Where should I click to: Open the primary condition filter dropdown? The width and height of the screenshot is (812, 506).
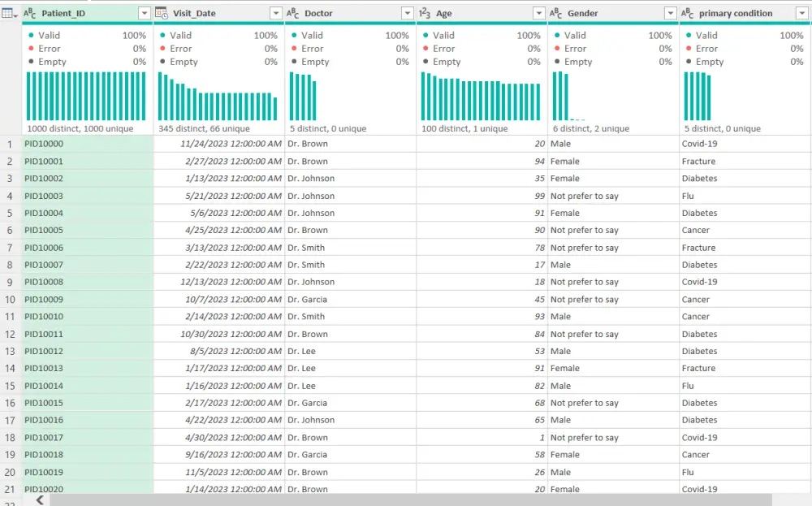point(802,13)
